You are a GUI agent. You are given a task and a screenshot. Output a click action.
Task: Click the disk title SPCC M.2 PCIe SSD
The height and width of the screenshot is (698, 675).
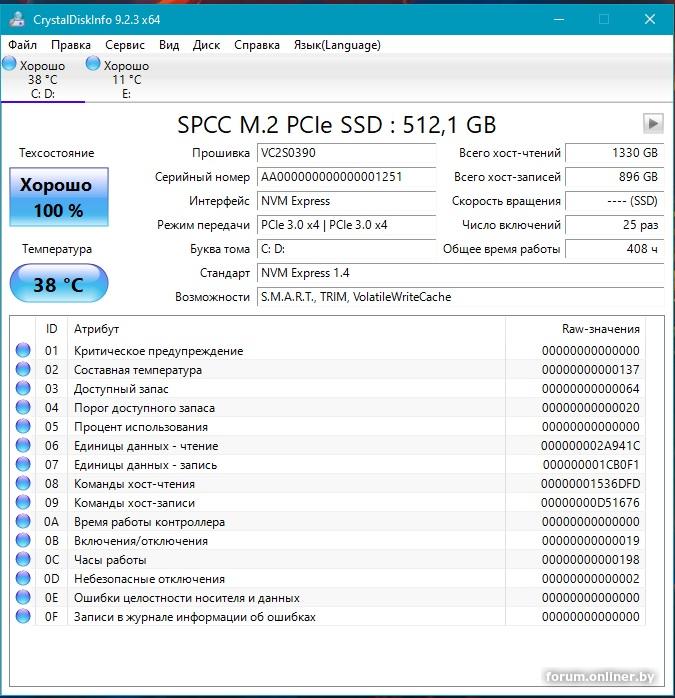click(x=336, y=124)
